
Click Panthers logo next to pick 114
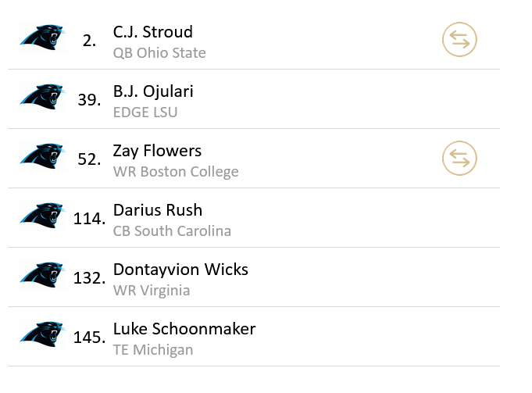point(41,216)
